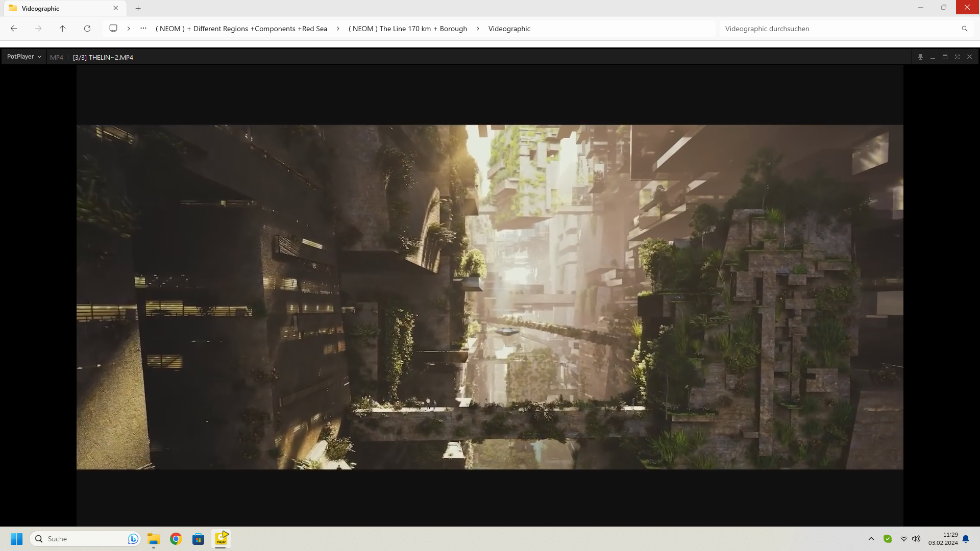Expand the chevron after the PC icon
The height and width of the screenshot is (551, 980).
click(129, 29)
